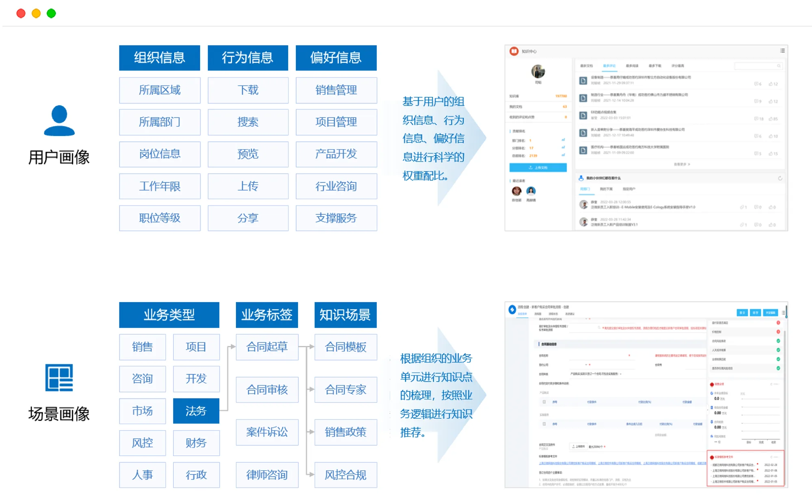Click the user avatar photo in knowledge center
This screenshot has width=812, height=504.
(x=538, y=71)
